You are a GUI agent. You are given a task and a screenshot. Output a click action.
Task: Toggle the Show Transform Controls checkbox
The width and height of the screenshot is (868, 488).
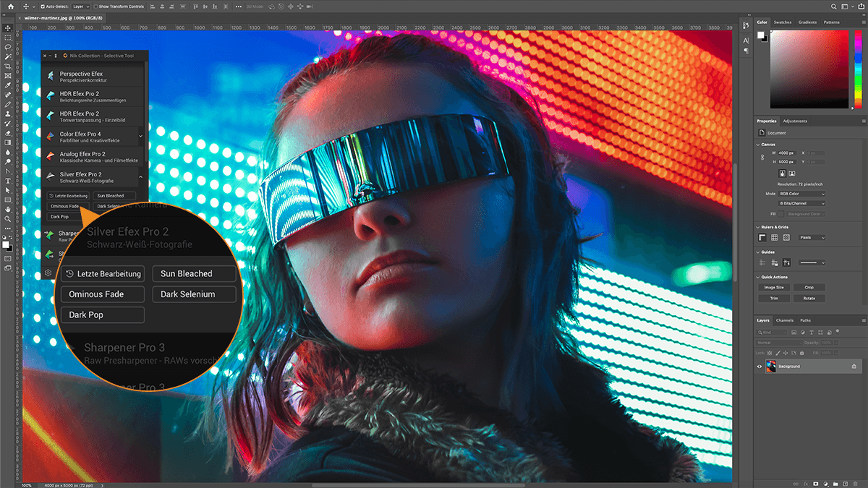[x=94, y=7]
